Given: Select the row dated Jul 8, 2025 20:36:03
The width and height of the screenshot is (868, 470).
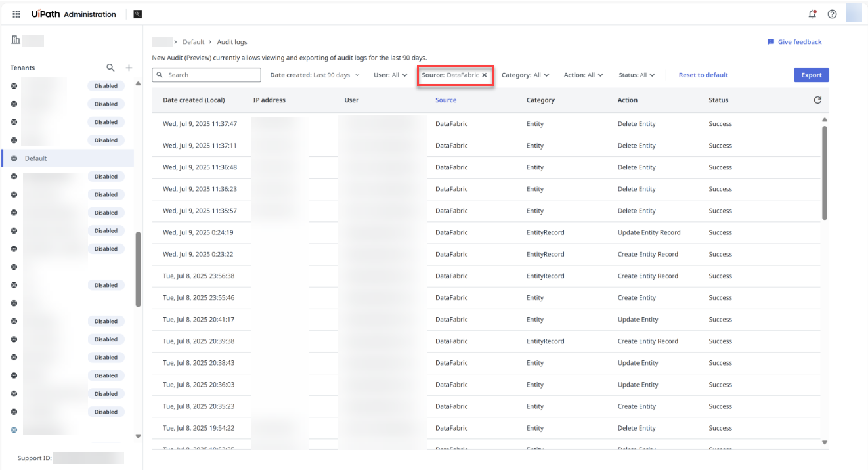Looking at the screenshot, I should (487, 385).
